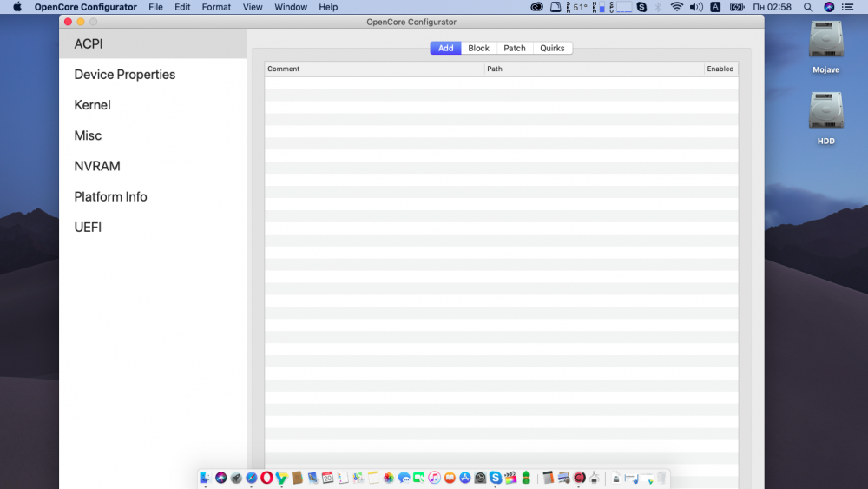Open Trash in the Dock
868x489 pixels.
[x=661, y=478]
